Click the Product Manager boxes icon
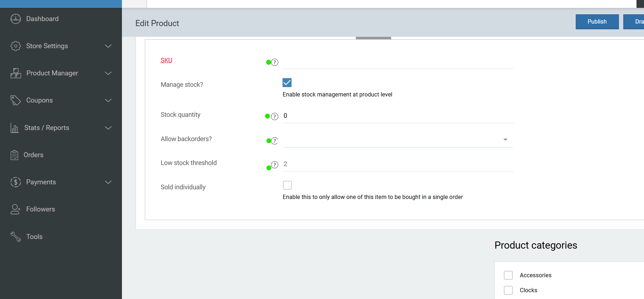Image resolution: width=644 pixels, height=299 pixels. coord(16,73)
